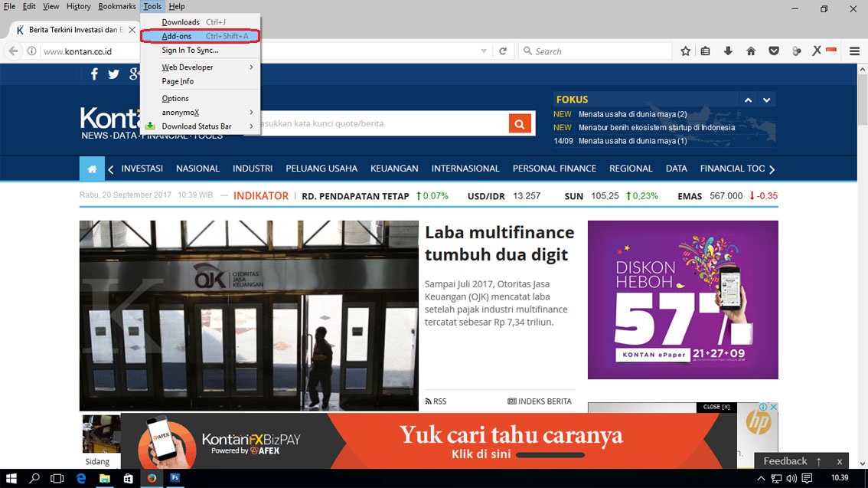This screenshot has height=488, width=868.
Task: Dismiss the Feedback bar with x
Action: pyautogui.click(x=839, y=461)
